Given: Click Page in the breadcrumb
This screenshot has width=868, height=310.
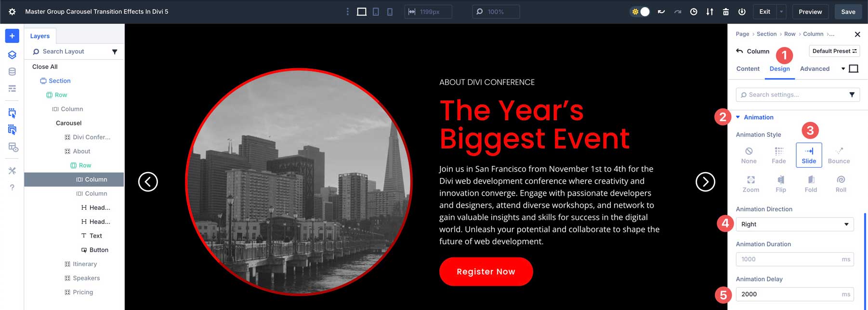Looking at the screenshot, I should [x=742, y=34].
